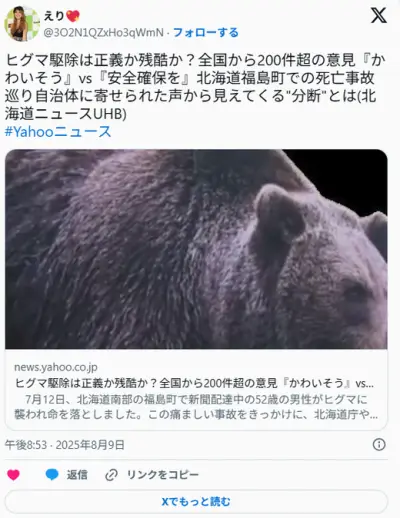Click the timestamp 午後8:53 · 2025年8月9日

coord(65,445)
